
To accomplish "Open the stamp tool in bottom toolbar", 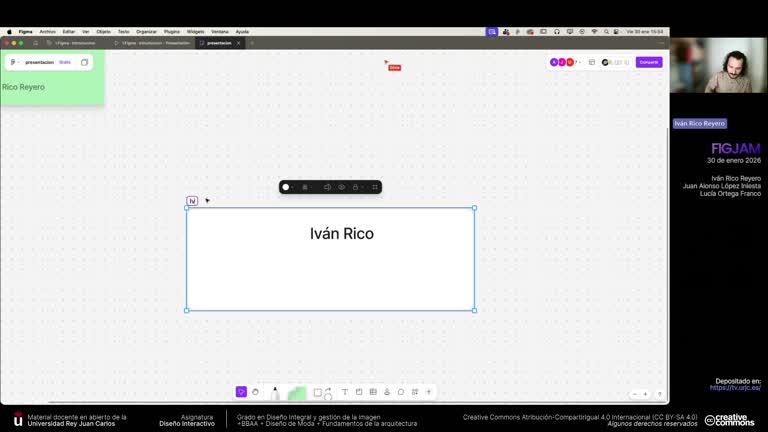I will point(387,392).
